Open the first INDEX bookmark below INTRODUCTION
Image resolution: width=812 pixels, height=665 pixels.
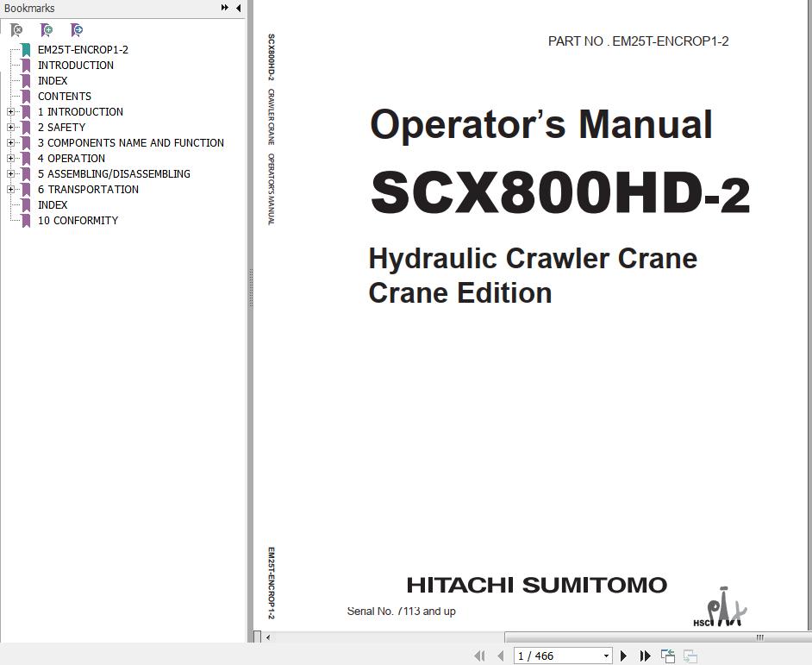53,81
